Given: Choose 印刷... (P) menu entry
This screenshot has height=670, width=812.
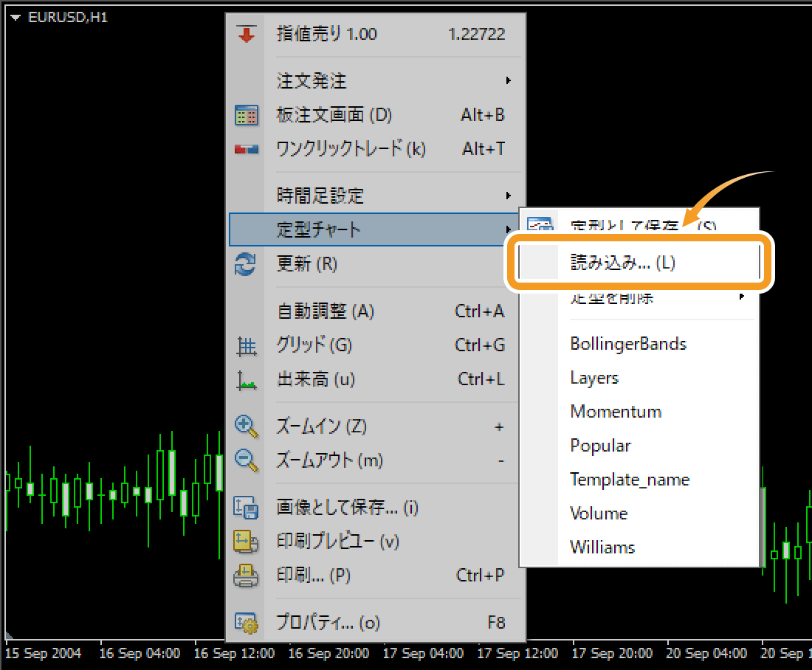Looking at the screenshot, I should pos(376,576).
